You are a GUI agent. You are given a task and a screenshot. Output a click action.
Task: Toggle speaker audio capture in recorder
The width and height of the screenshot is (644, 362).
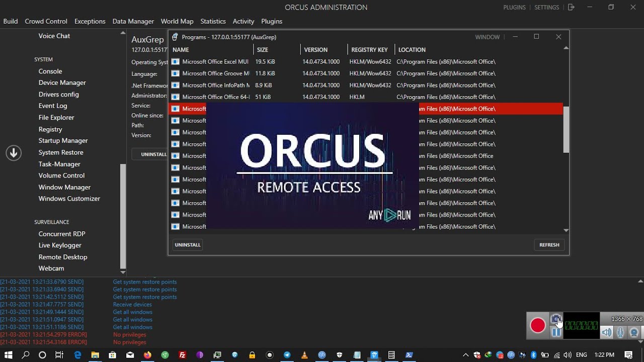pyautogui.click(x=607, y=332)
